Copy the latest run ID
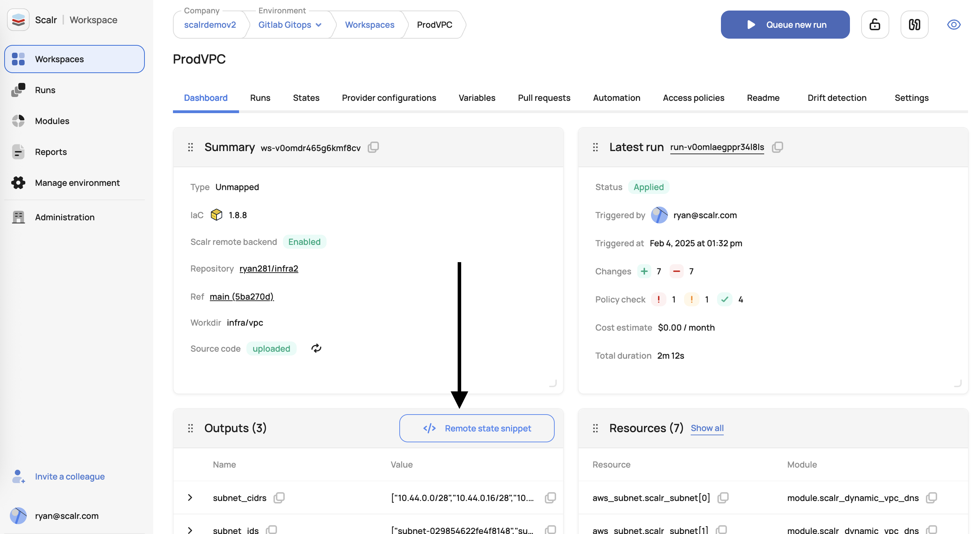This screenshot has height=534, width=980. point(777,147)
